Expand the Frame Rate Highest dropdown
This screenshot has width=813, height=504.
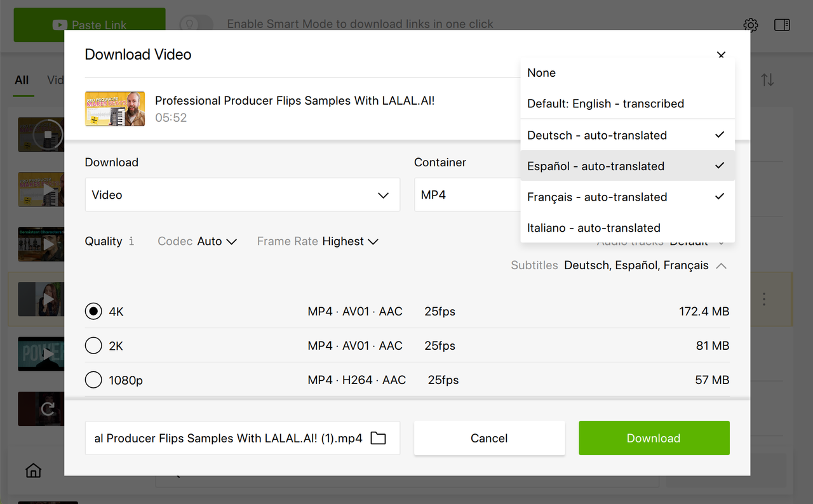(x=318, y=241)
